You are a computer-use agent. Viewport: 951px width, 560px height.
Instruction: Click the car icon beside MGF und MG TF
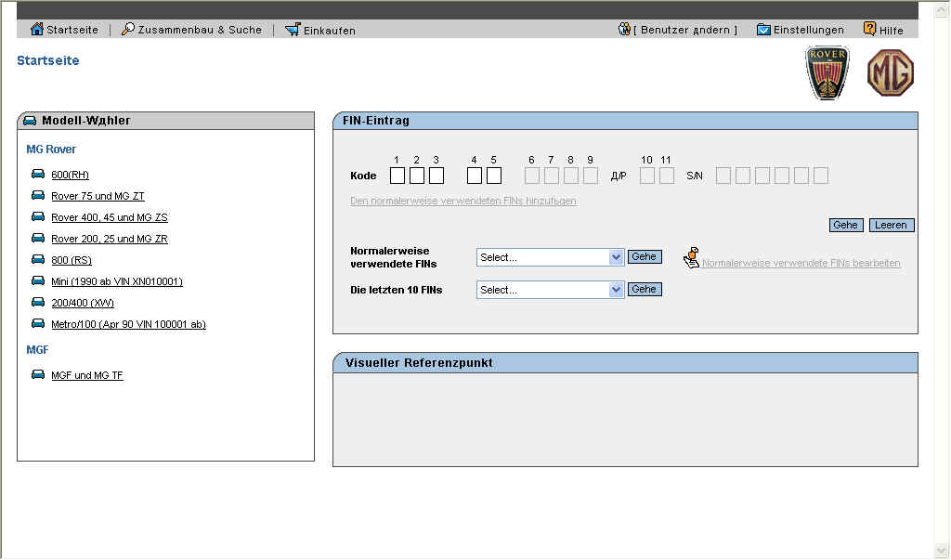[x=38, y=374]
